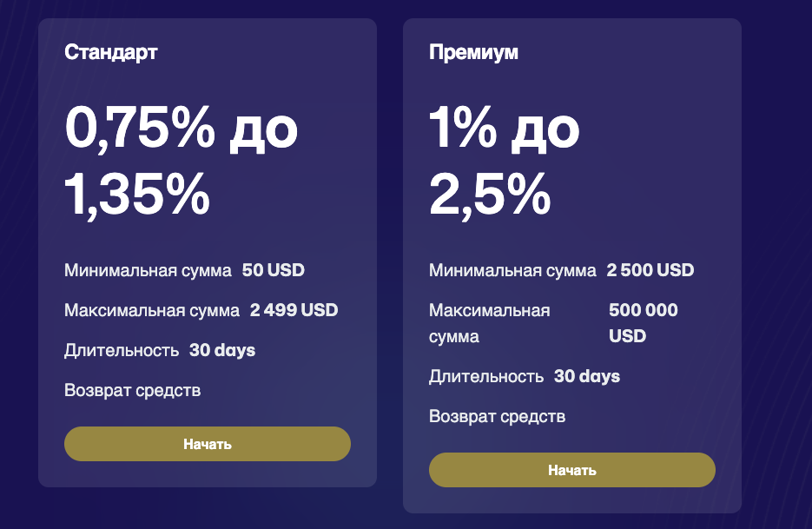Click the 0,75% до 1,35% rate heading
The image size is (812, 529).
coord(182,161)
